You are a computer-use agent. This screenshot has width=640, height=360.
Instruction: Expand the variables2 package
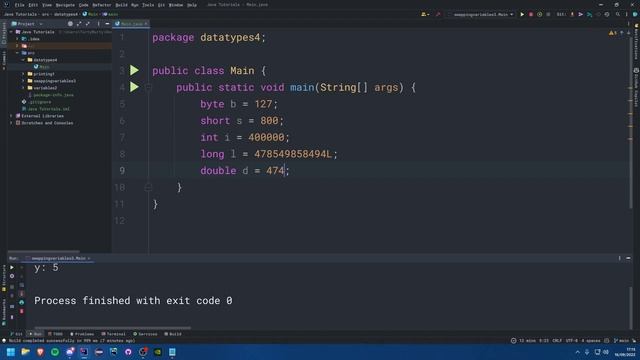click(23, 88)
